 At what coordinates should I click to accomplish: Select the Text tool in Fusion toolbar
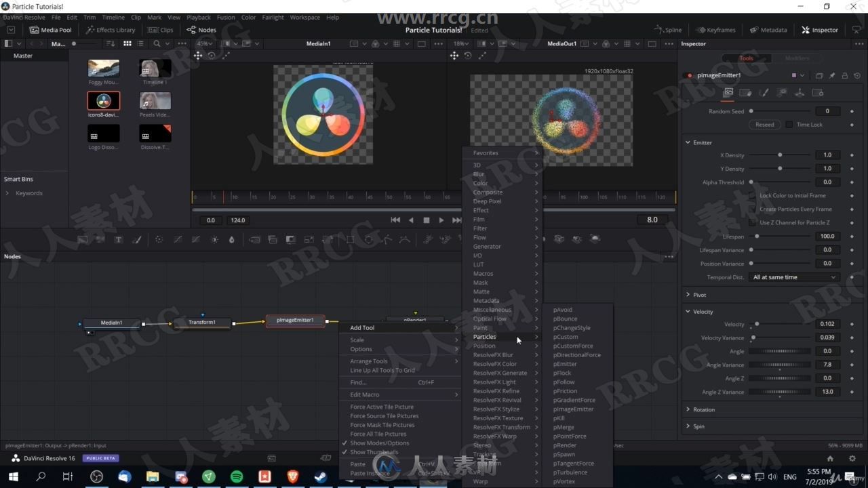click(118, 239)
